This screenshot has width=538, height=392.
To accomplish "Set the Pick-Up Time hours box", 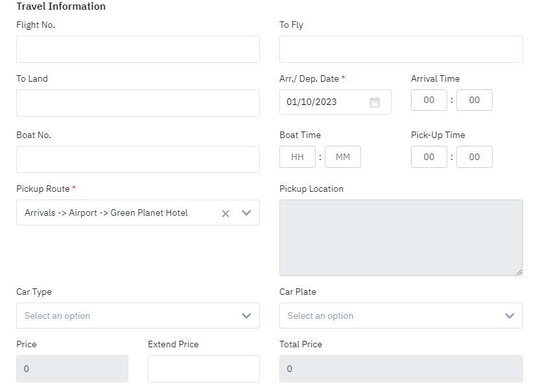I will coord(429,157).
